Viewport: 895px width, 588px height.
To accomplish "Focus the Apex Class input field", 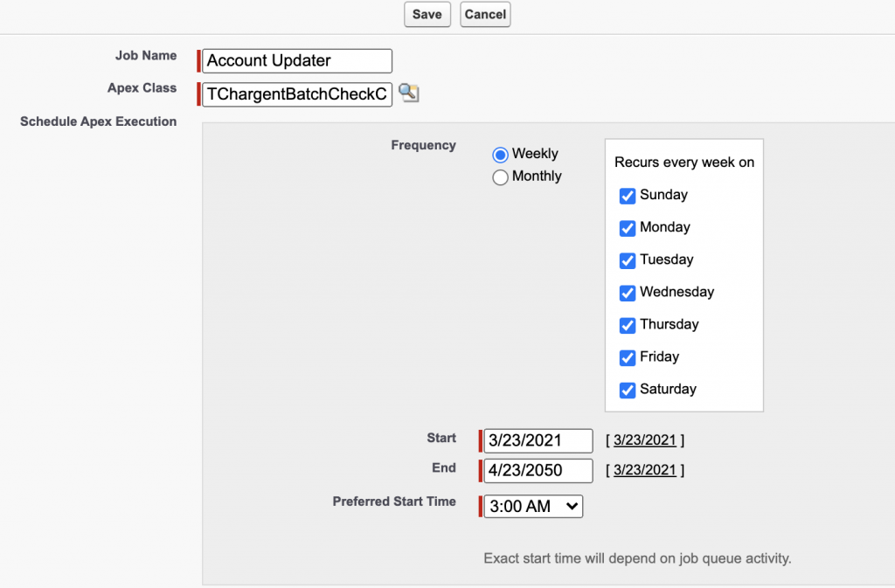I will pyautogui.click(x=297, y=94).
